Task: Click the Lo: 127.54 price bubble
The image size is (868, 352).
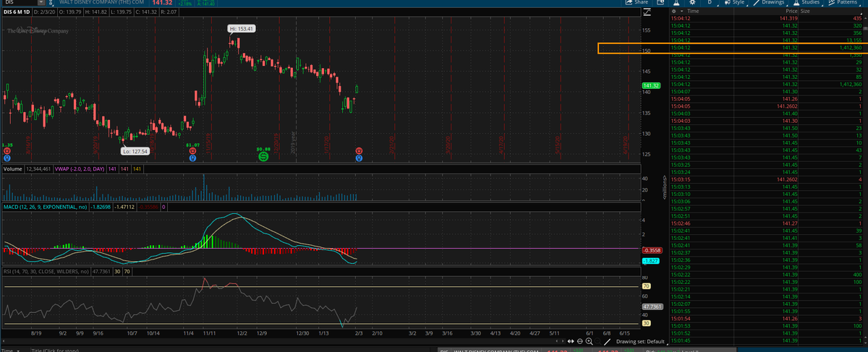Action: 135,151
